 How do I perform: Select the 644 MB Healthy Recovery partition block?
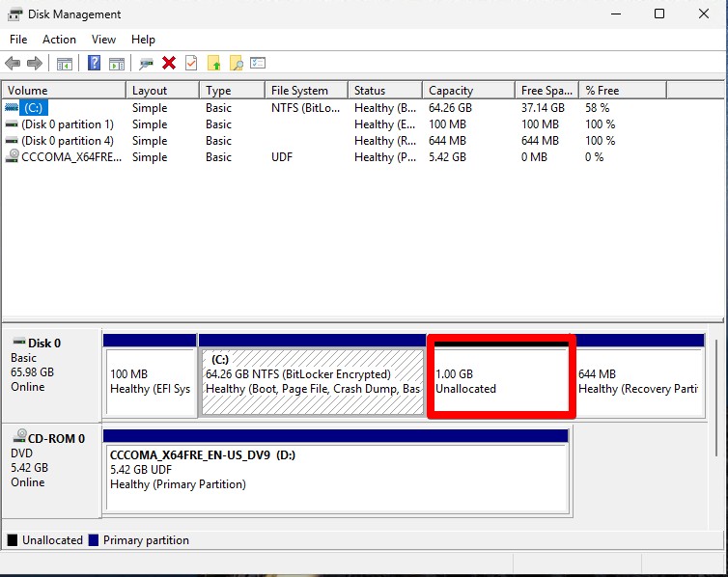coord(640,374)
